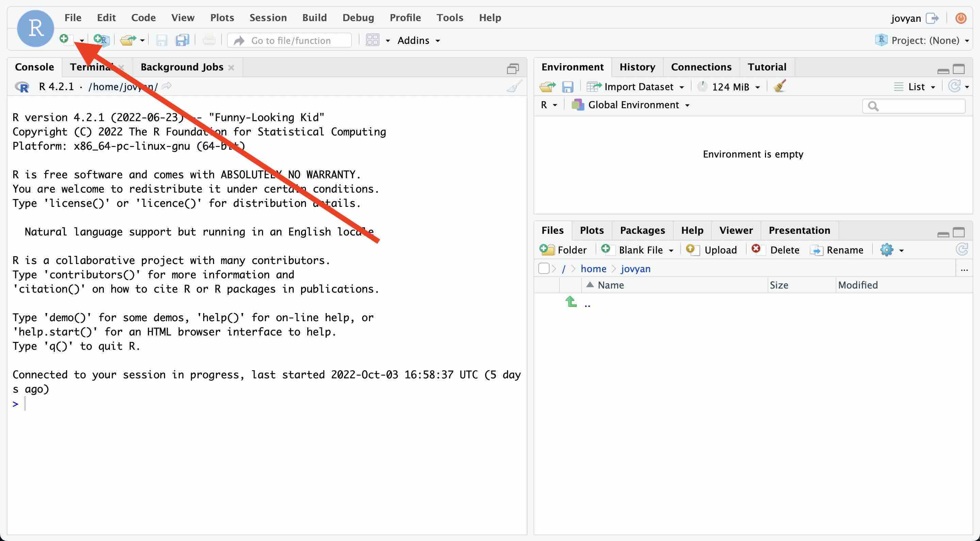The image size is (980, 541).
Task: Open the Global Environment dropdown
Action: [633, 105]
